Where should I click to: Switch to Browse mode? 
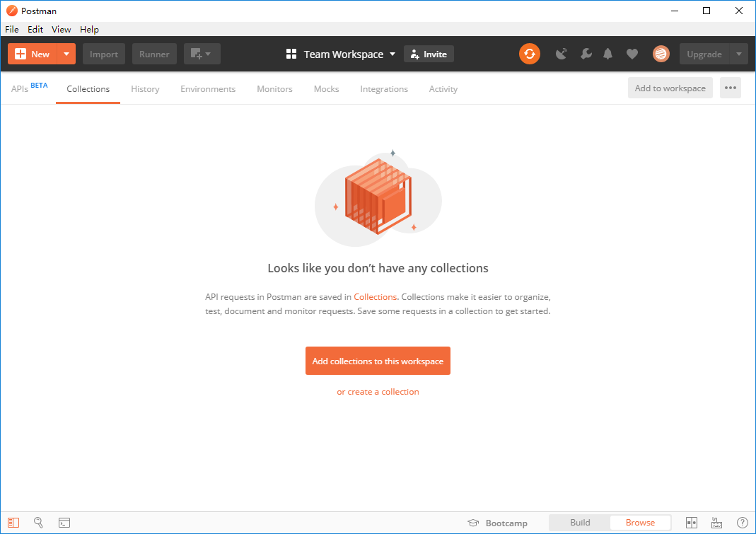640,523
